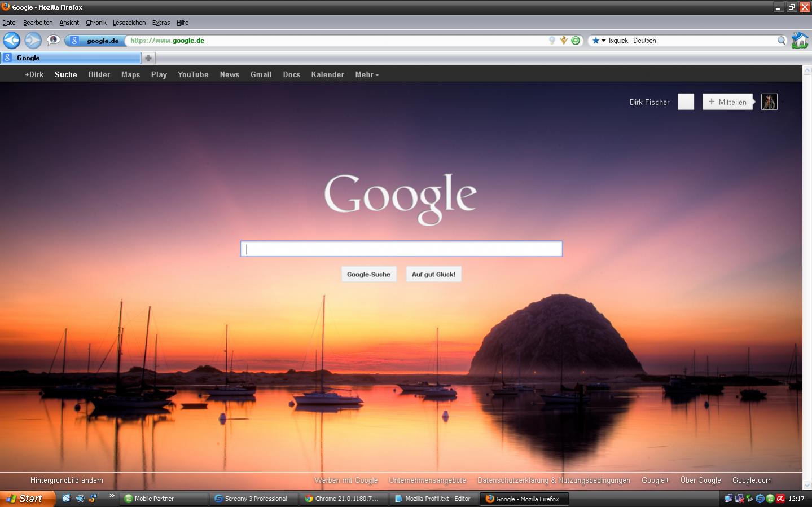The height and width of the screenshot is (507, 812).
Task: Click the Ixquick - Deutsch search field
Action: coord(691,41)
